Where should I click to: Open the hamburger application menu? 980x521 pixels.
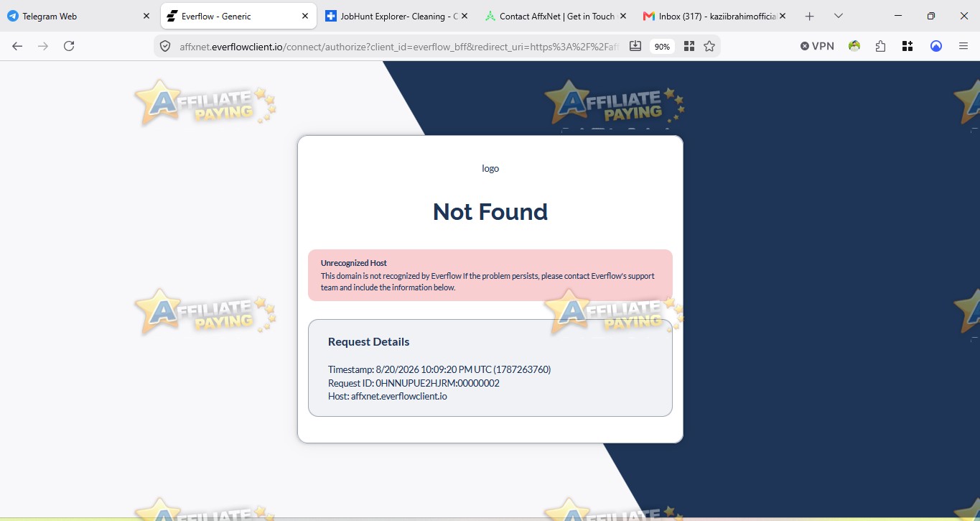click(963, 46)
